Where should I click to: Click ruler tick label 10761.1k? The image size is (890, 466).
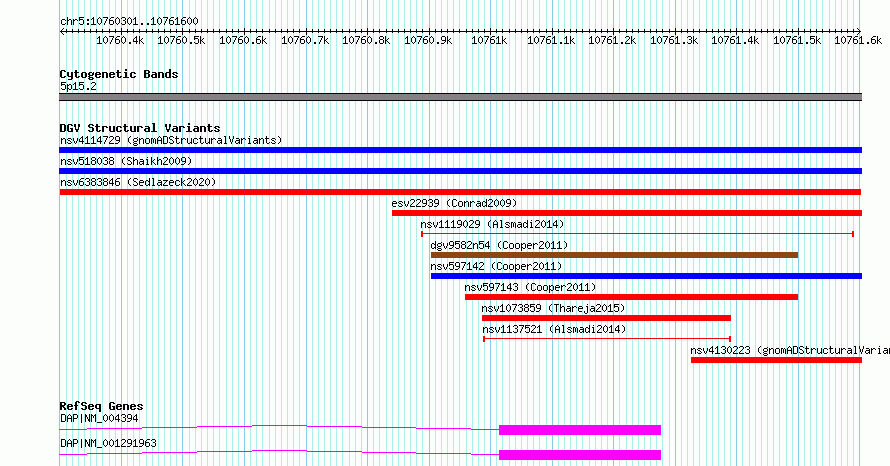coord(551,41)
